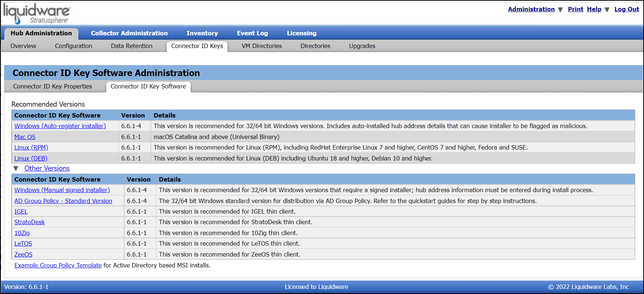Download the IGEL connector
This screenshot has height=294, width=644.
pos(21,211)
